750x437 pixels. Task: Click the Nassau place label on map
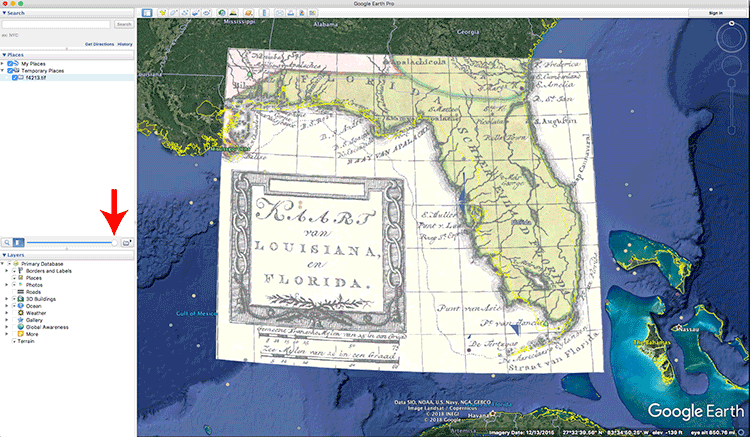click(x=689, y=329)
